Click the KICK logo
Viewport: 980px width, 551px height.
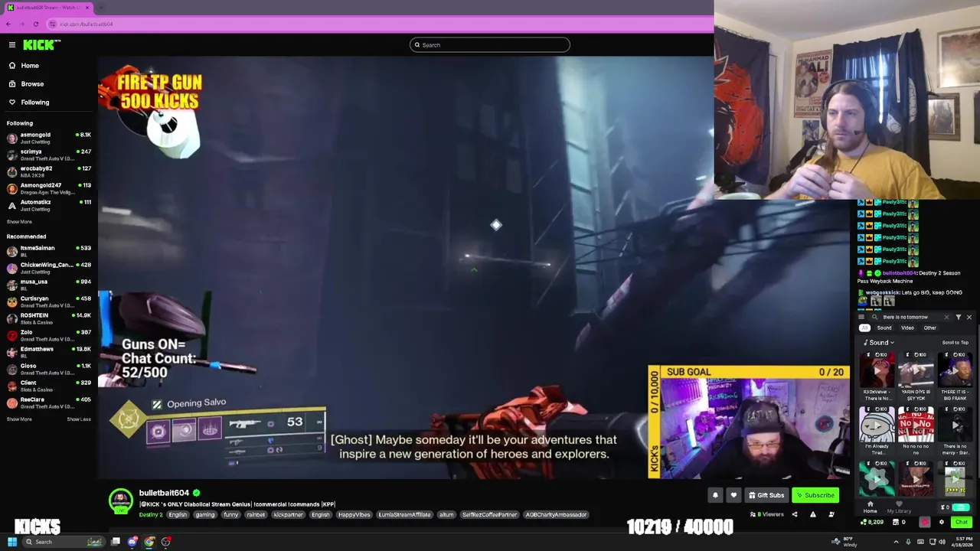(41, 45)
